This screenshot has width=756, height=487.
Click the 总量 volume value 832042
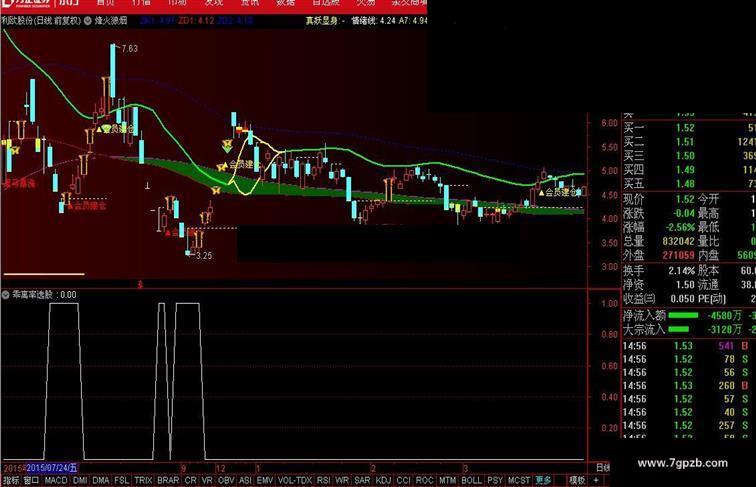point(678,241)
